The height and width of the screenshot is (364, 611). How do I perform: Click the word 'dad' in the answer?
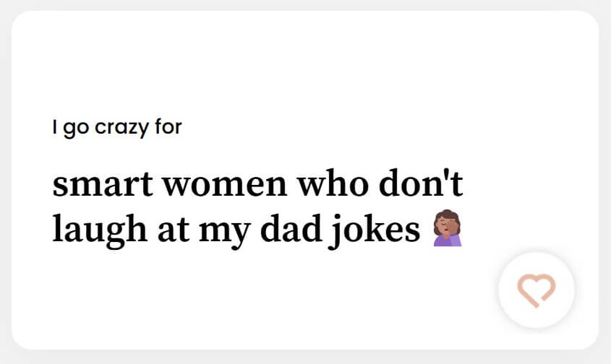point(291,228)
